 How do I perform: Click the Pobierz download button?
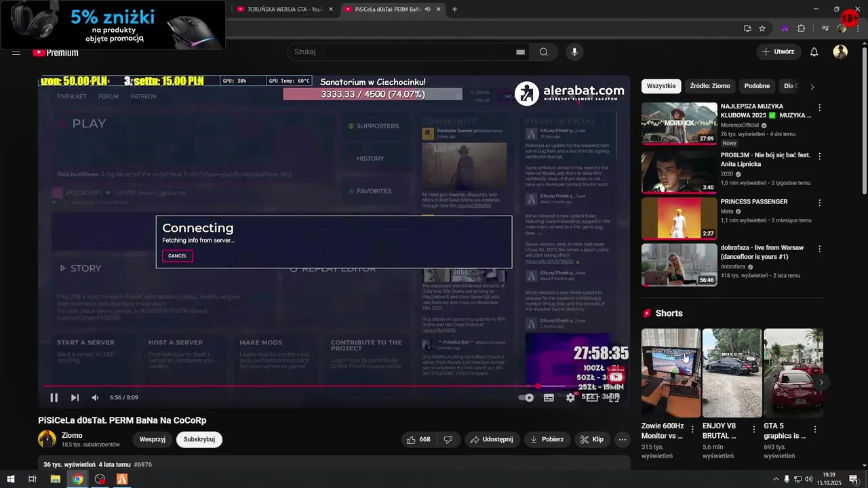[x=547, y=439]
